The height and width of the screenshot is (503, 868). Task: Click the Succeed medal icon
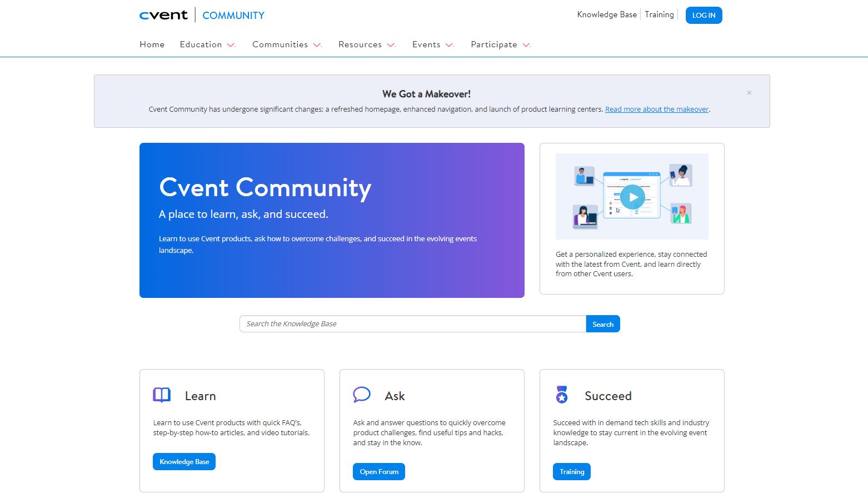562,395
